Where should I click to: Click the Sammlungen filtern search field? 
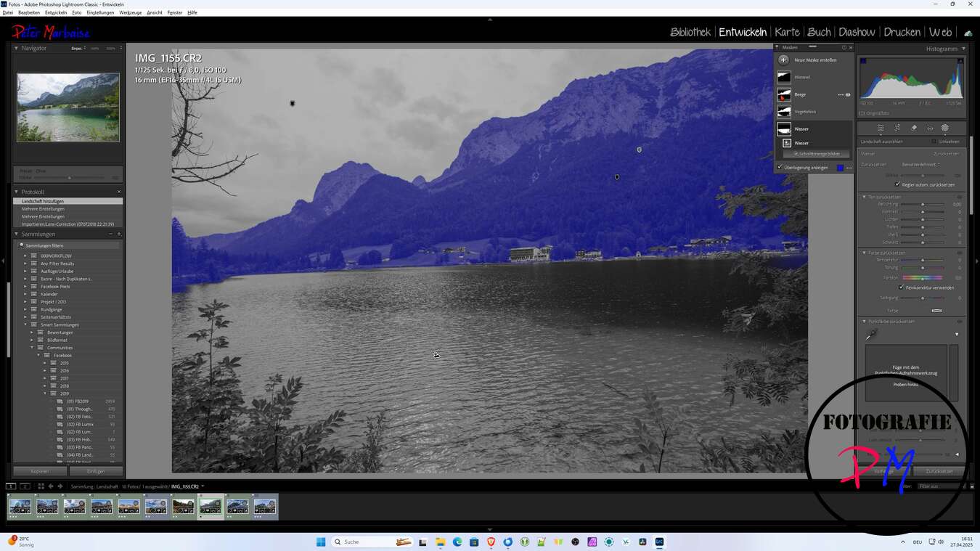[68, 245]
